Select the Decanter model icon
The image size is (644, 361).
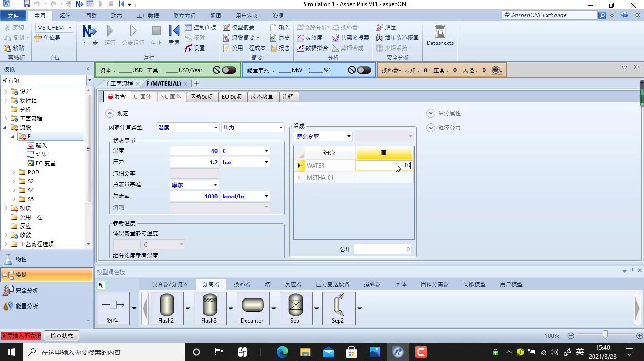252,308
